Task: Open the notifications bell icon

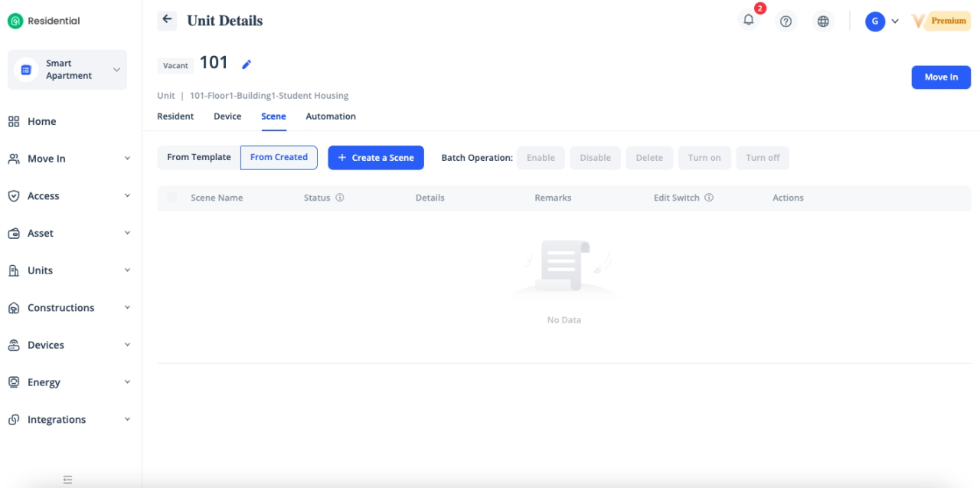Action: pos(749,21)
